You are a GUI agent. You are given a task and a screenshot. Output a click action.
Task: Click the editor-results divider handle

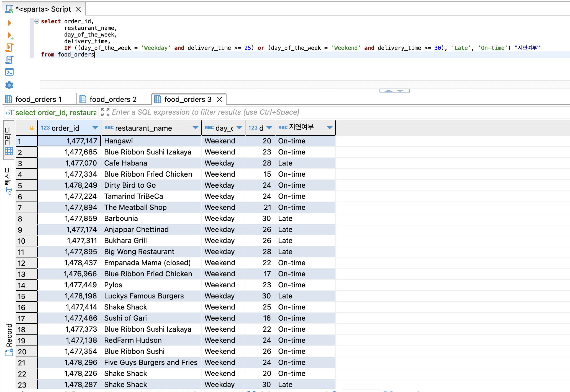394,91
